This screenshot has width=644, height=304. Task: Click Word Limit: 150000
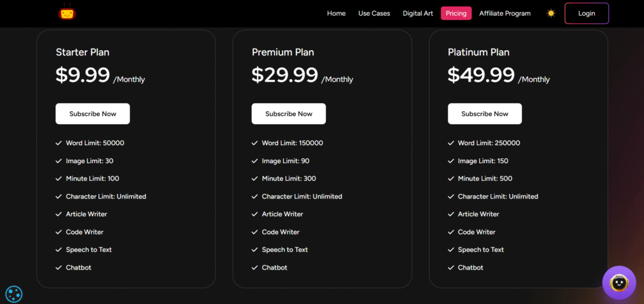pos(292,143)
